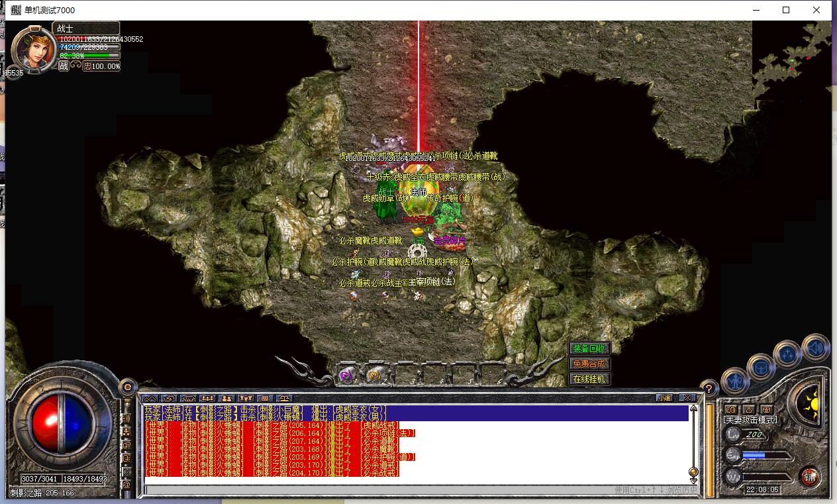Image resolution: width=837 pixels, height=504 pixels.
Task: Click the third chat channel tab icon
Action: [189, 398]
